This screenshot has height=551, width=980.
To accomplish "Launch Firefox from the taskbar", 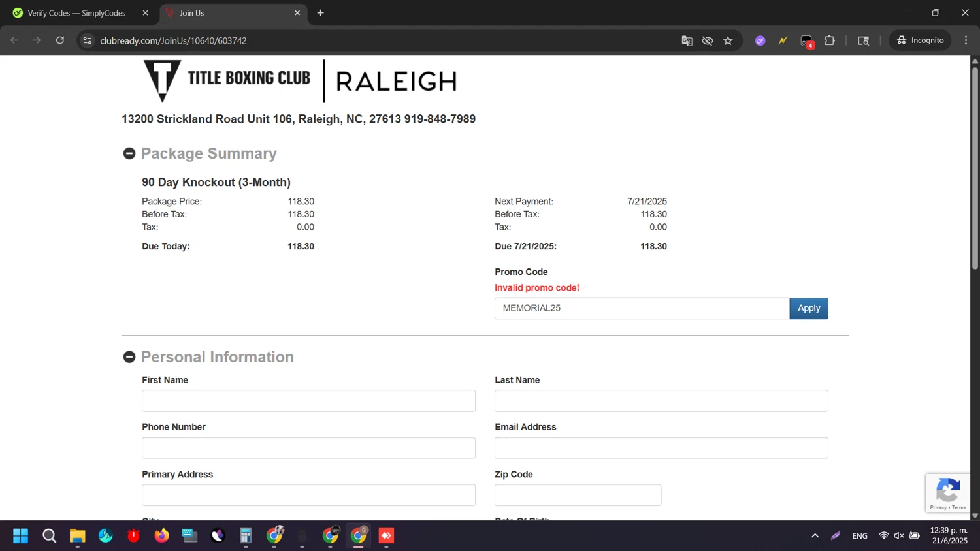I will pyautogui.click(x=161, y=536).
